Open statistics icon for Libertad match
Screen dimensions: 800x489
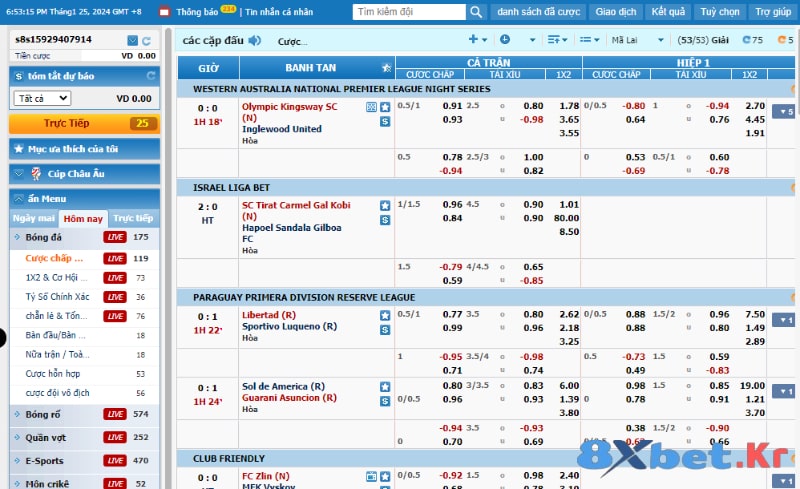(385, 329)
